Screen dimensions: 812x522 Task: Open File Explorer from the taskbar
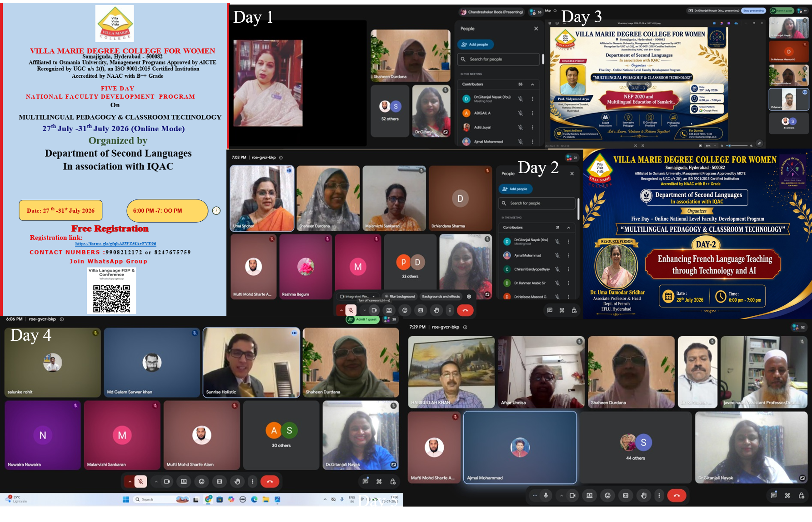[266, 499]
